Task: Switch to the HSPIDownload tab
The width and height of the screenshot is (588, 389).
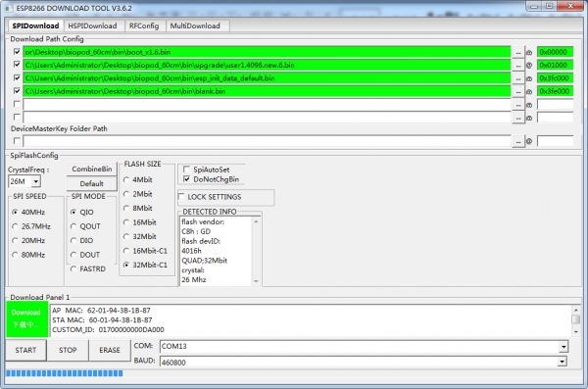Action: click(92, 25)
